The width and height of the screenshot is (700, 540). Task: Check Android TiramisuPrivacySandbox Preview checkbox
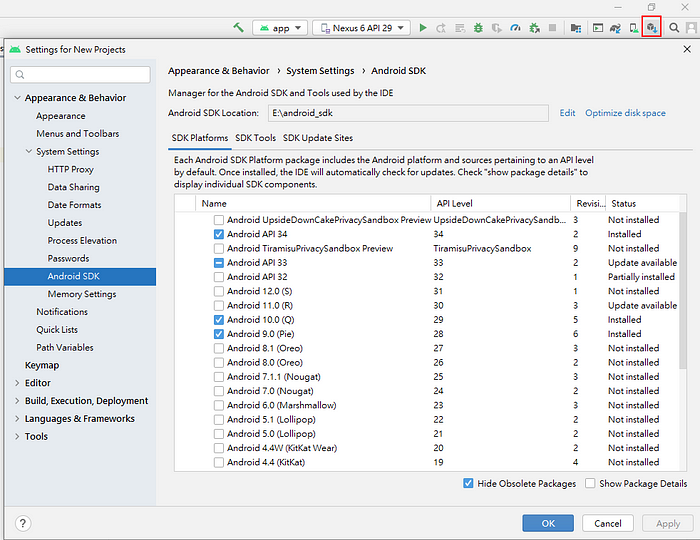219,249
